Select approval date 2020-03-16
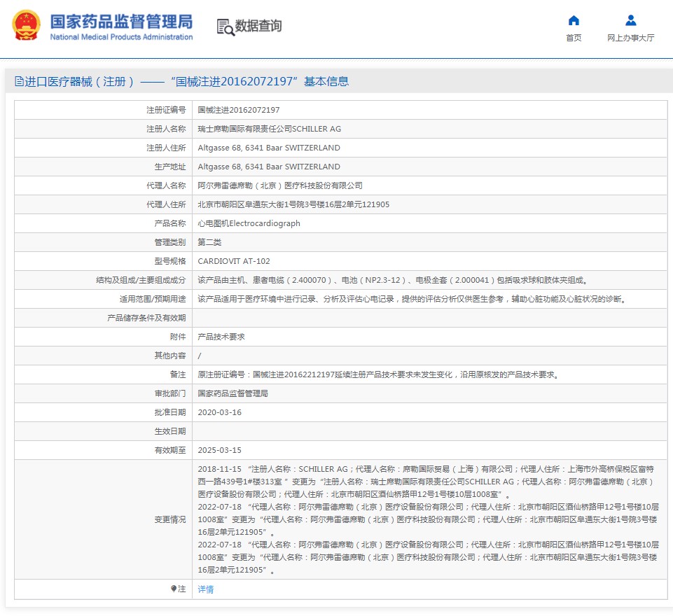The image size is (673, 616). [219, 412]
